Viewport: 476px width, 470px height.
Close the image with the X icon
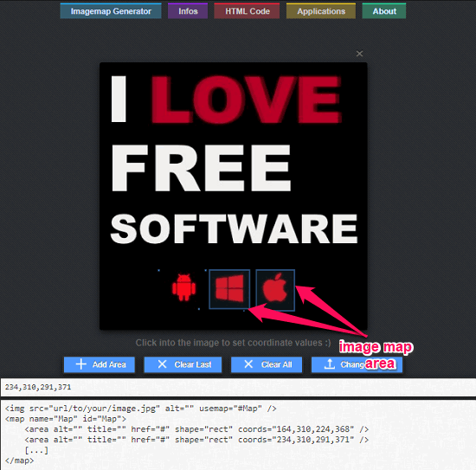[359, 54]
